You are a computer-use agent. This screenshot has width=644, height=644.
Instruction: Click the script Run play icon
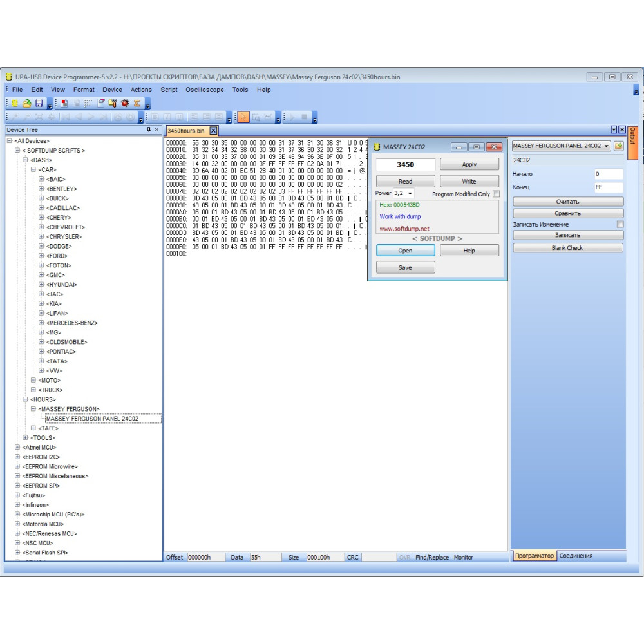pos(292,117)
